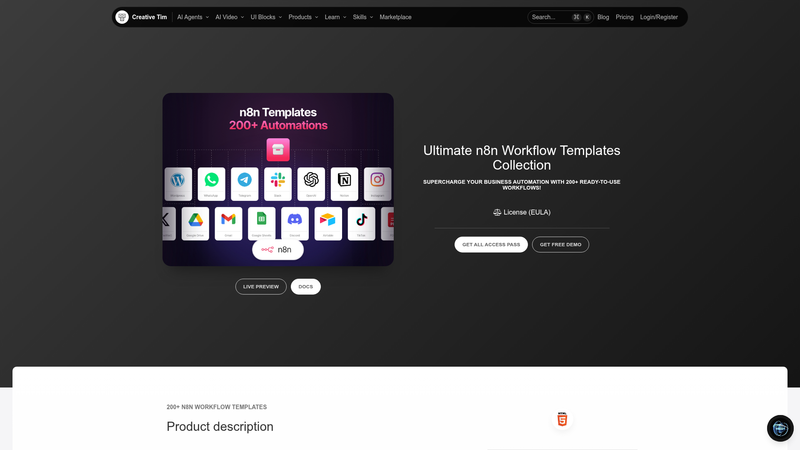Click the Slack icon tile
Viewport: 800px width, 450px height.
click(x=278, y=184)
